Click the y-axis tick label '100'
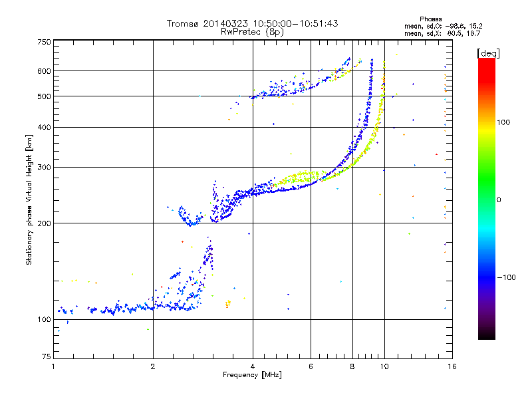Viewport: 532px width, 399px height. [x=44, y=320]
